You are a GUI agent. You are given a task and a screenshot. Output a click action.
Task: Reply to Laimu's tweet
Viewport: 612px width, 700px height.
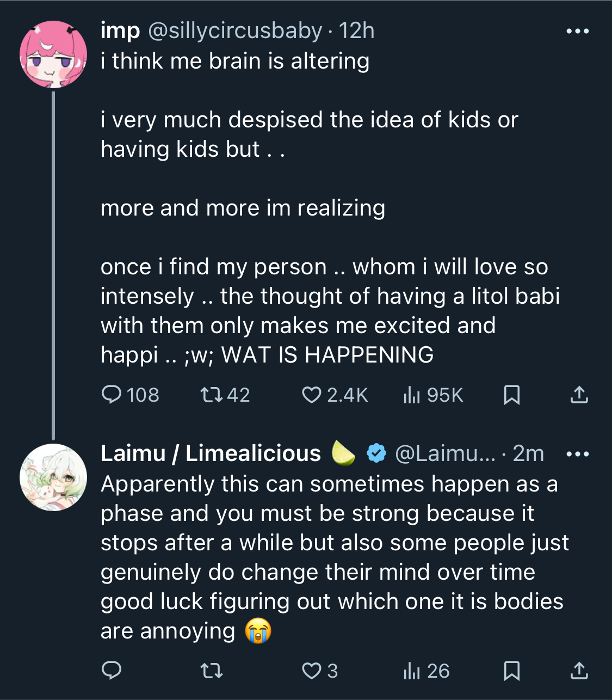tap(112, 671)
